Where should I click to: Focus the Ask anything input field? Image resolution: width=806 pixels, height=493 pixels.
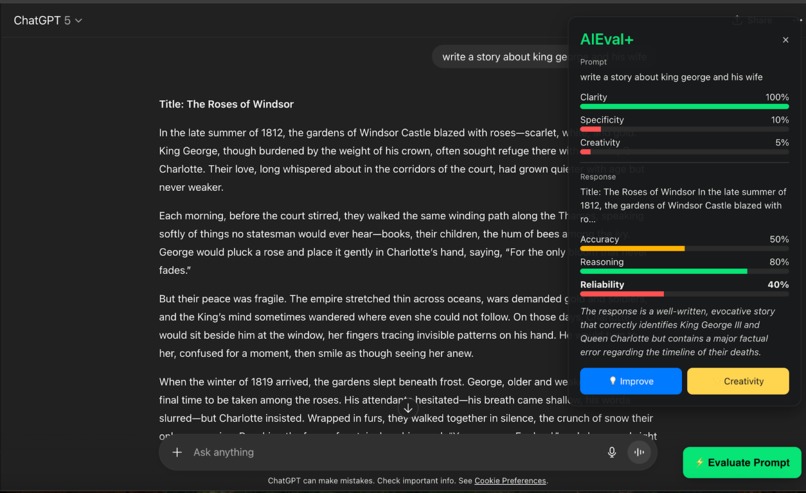pos(393,452)
